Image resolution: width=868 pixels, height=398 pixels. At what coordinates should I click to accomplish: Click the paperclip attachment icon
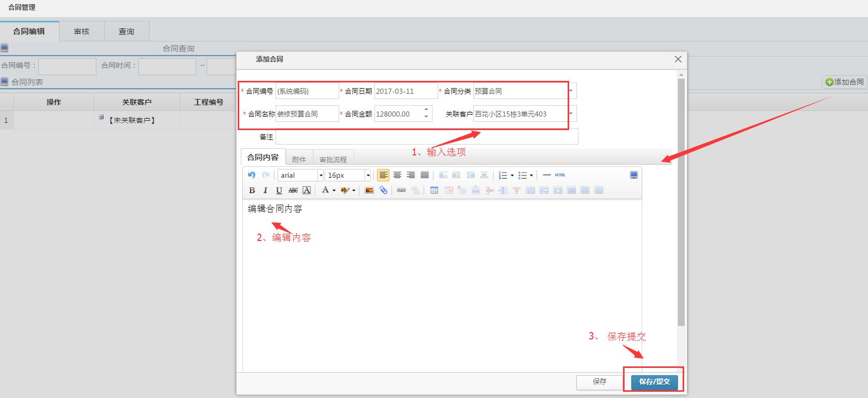pyautogui.click(x=383, y=190)
